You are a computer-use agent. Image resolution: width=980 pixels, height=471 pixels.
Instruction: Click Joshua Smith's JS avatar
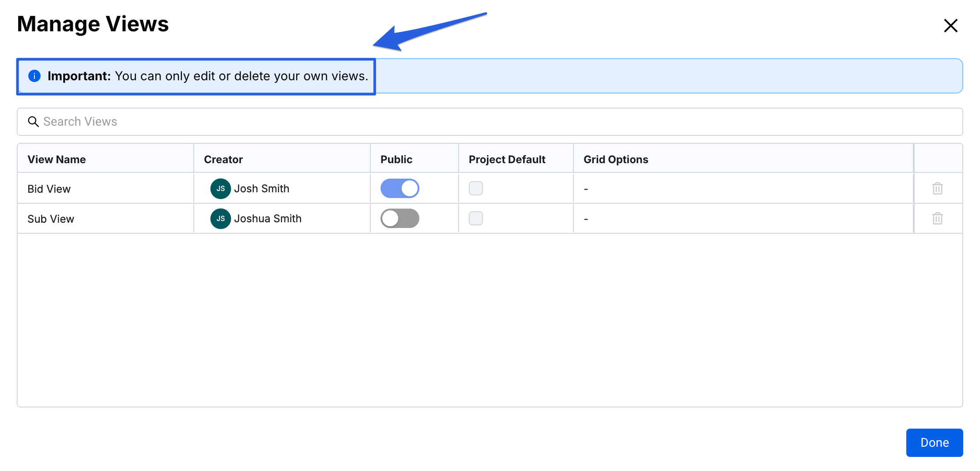(221, 219)
